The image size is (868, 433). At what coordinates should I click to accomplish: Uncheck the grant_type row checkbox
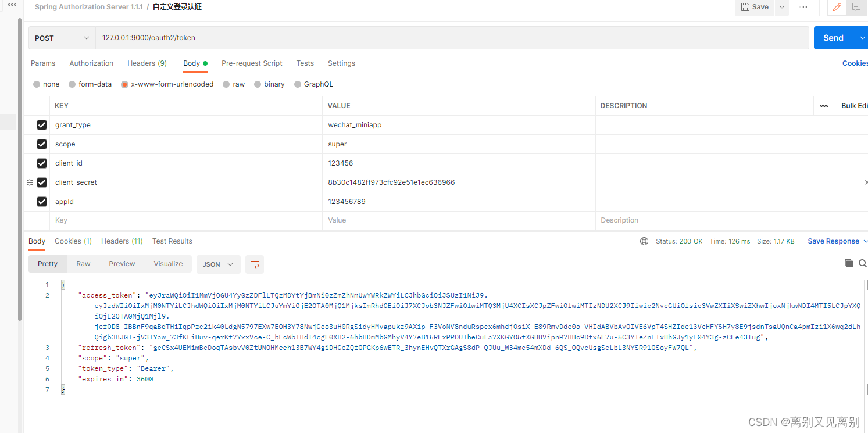pyautogui.click(x=42, y=125)
